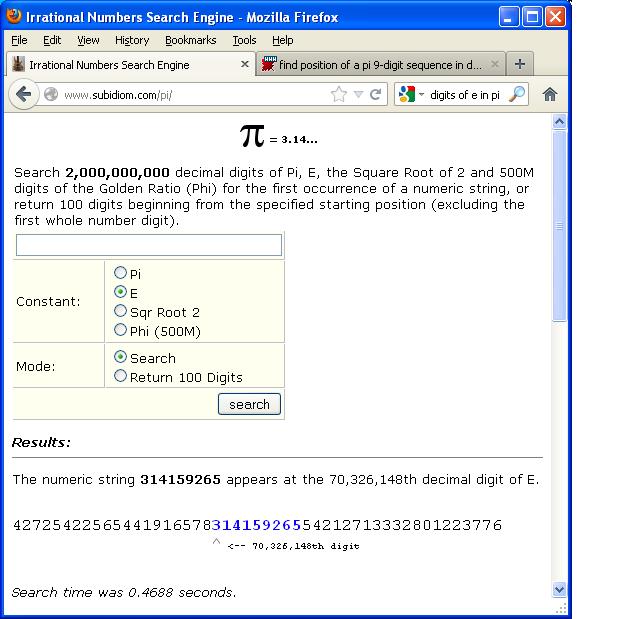Click the site identity globe icon
Image resolution: width=640 pixels, height=619 pixels.
pyautogui.click(x=51, y=95)
